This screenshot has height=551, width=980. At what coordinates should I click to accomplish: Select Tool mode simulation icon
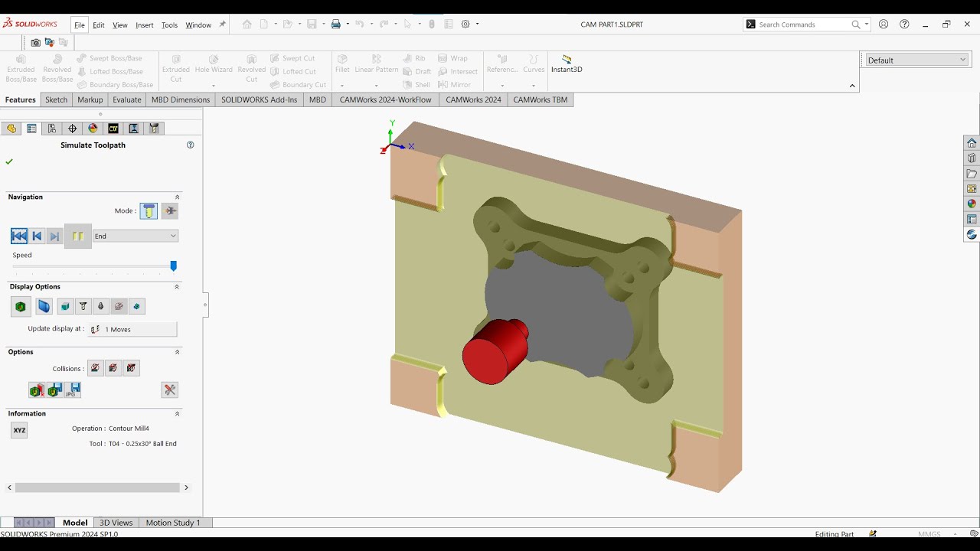(149, 211)
